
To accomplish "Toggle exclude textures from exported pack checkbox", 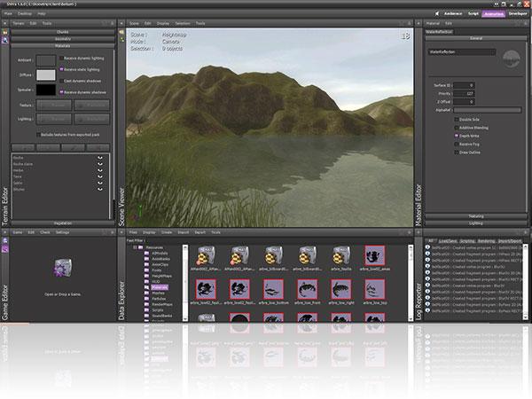I will pyautogui.click(x=38, y=135).
